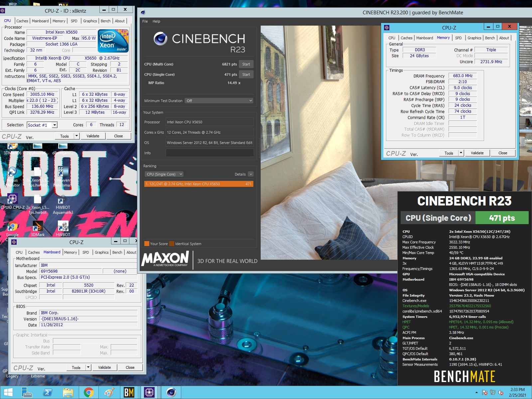Screen dimensions: 532x399
Task: Expand Tools arrow in CPU-Z x8kntz window
Action: (77, 136)
